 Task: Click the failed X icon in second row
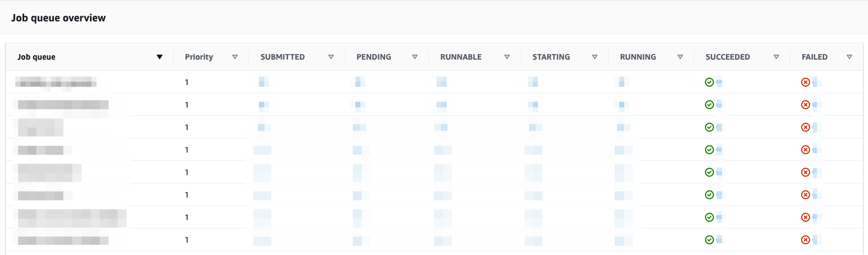805,105
